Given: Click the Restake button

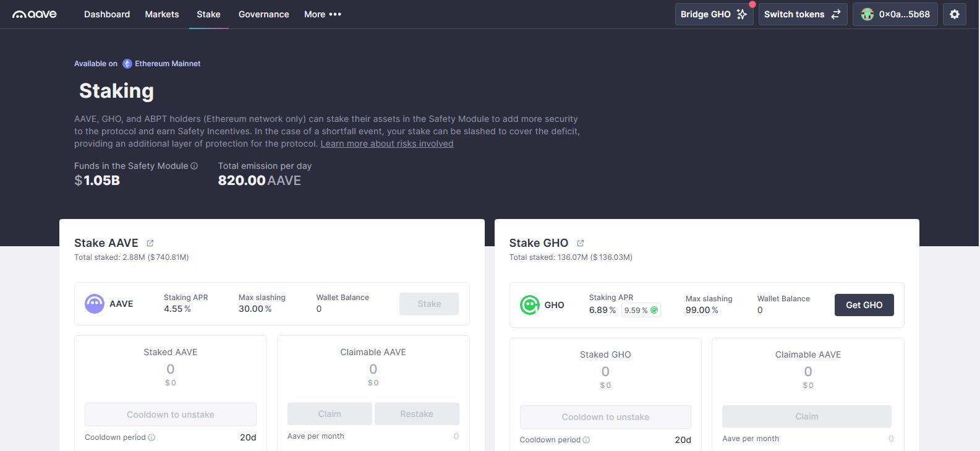Looking at the screenshot, I should 417,414.
